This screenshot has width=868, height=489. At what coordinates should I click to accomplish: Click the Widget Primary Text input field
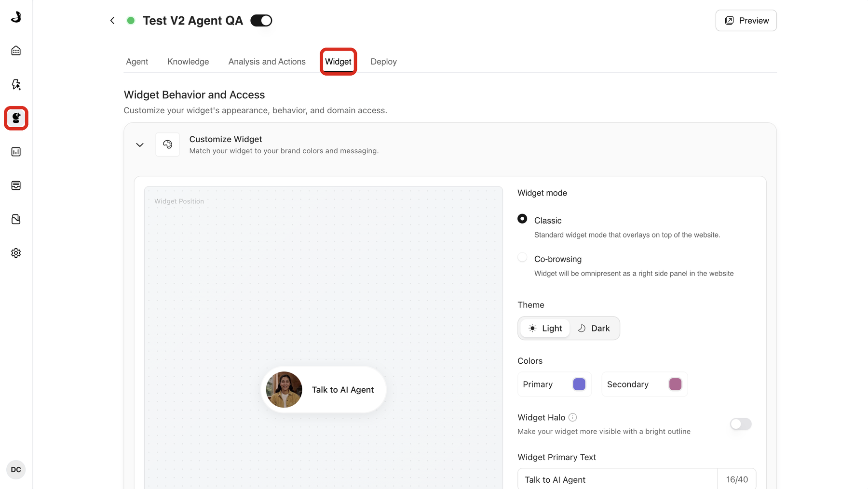tap(618, 480)
